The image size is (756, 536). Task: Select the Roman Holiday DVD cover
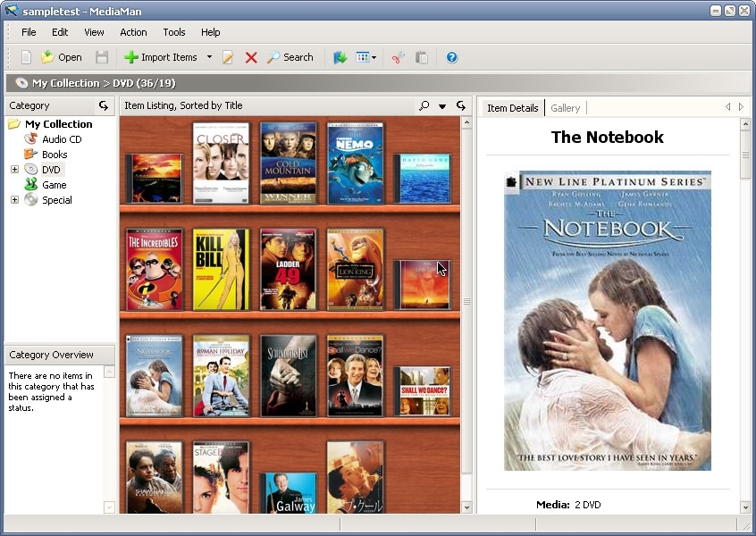[x=222, y=376]
